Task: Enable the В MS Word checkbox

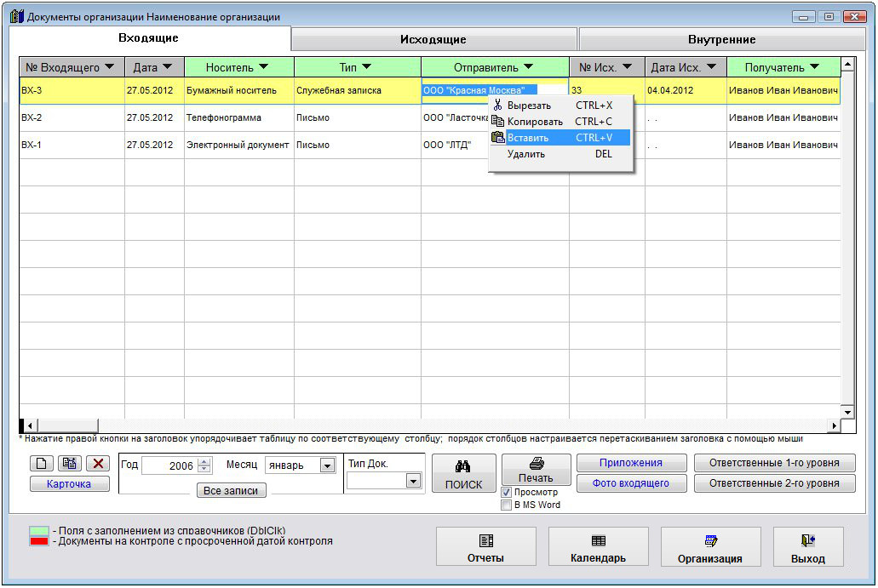Action: pos(507,505)
